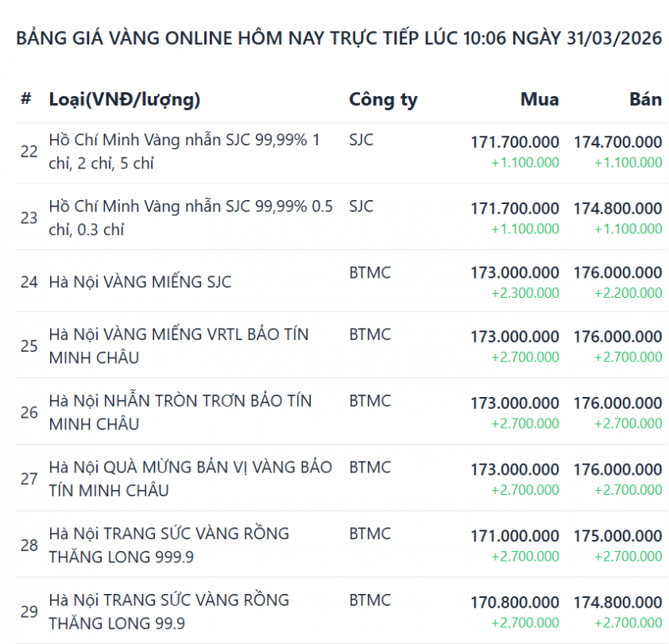Click 'TRANG SỨC VÀNG RỒNG THĂNG LONG 999.9' name

pyautogui.click(x=168, y=545)
